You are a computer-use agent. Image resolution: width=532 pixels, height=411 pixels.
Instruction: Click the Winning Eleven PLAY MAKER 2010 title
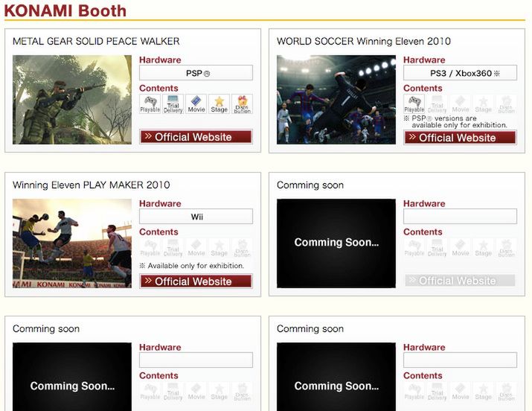92,185
